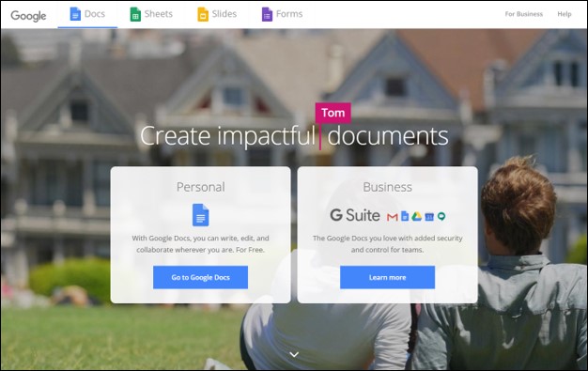Open the Help link
The height and width of the screenshot is (371, 588).
[564, 14]
